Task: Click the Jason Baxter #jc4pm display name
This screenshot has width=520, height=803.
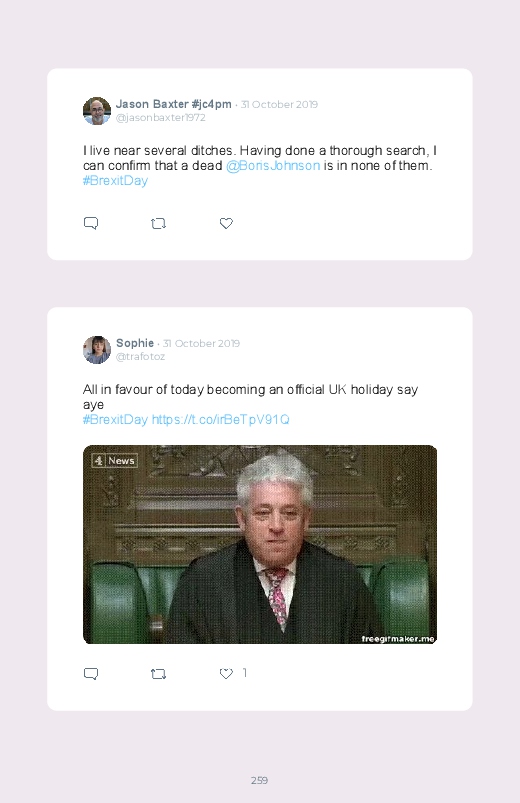Action: click(174, 104)
